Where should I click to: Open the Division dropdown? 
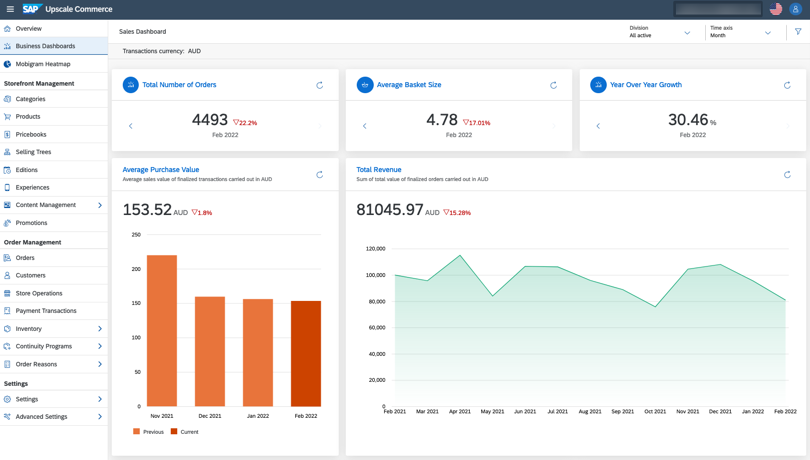(660, 32)
